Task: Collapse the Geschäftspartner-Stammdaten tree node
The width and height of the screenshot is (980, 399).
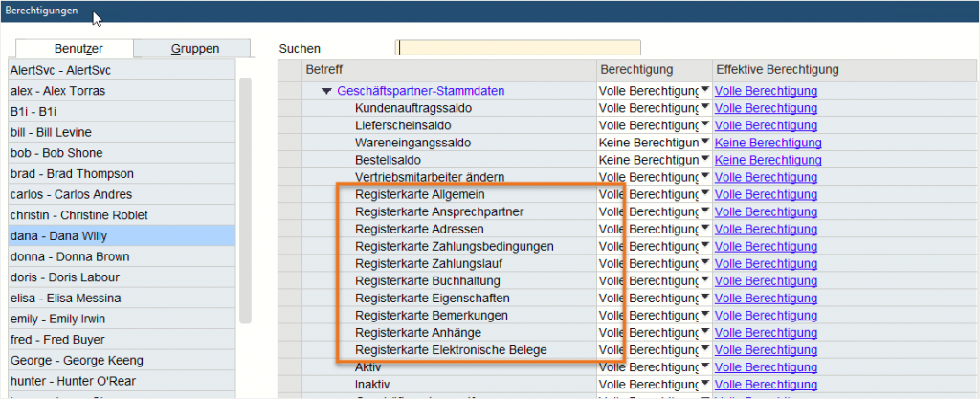Action: pyautogui.click(x=327, y=91)
